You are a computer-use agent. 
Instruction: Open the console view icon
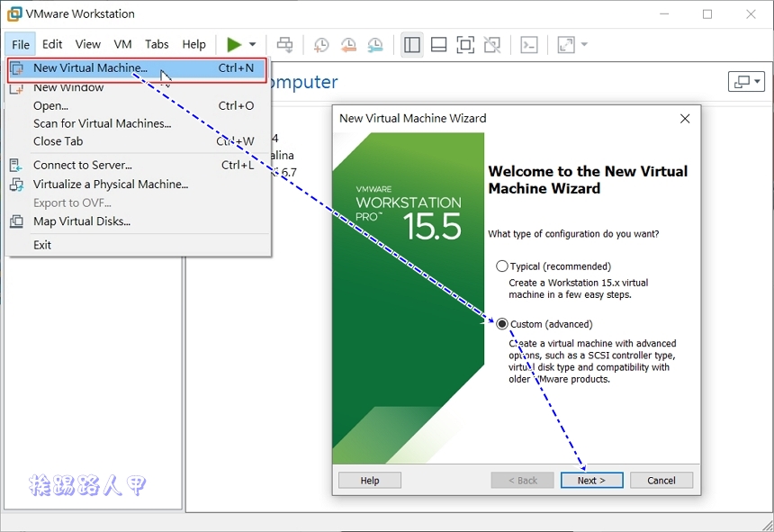529,44
